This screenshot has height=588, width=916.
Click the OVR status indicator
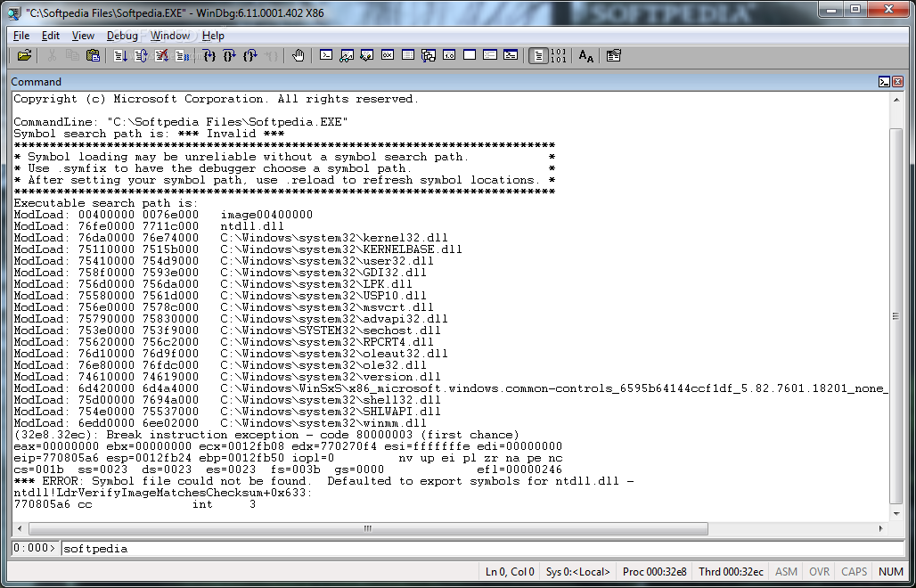tap(819, 572)
